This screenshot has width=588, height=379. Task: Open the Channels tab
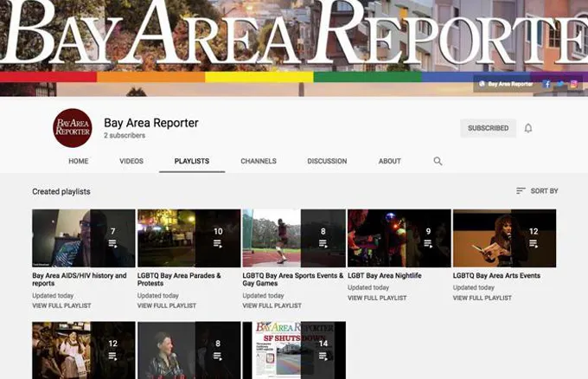(259, 161)
